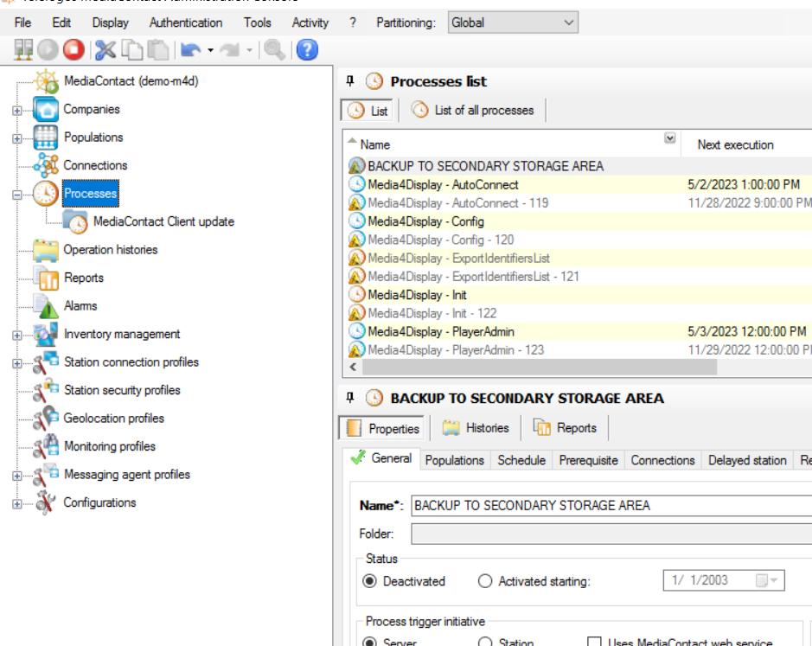Click the horizontal scrollbar of the processes list
This screenshot has width=812, height=646.
(x=540, y=368)
